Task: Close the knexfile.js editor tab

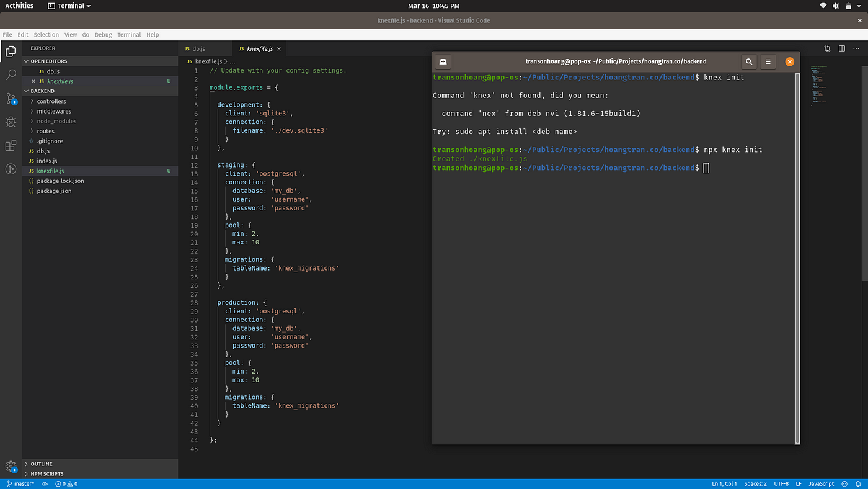Action: click(x=279, y=48)
